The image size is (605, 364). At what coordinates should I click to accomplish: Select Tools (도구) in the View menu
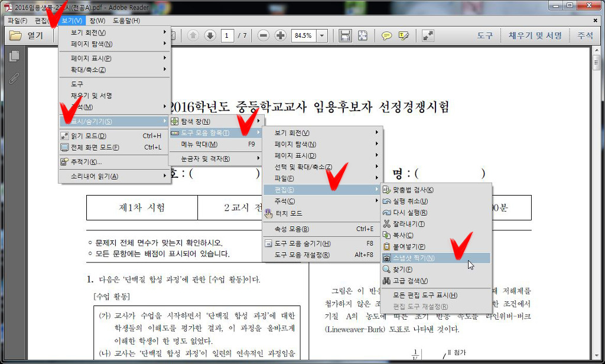115,84
